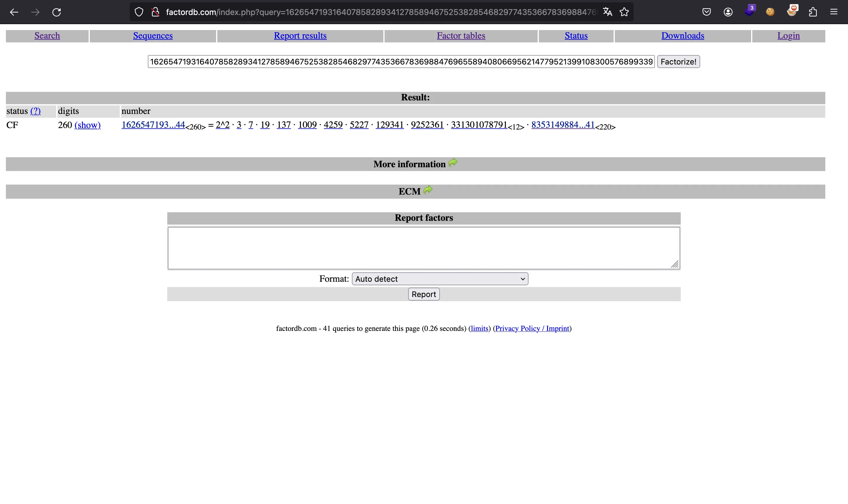
Task: Open factor 1009 link
Action: coord(307,125)
